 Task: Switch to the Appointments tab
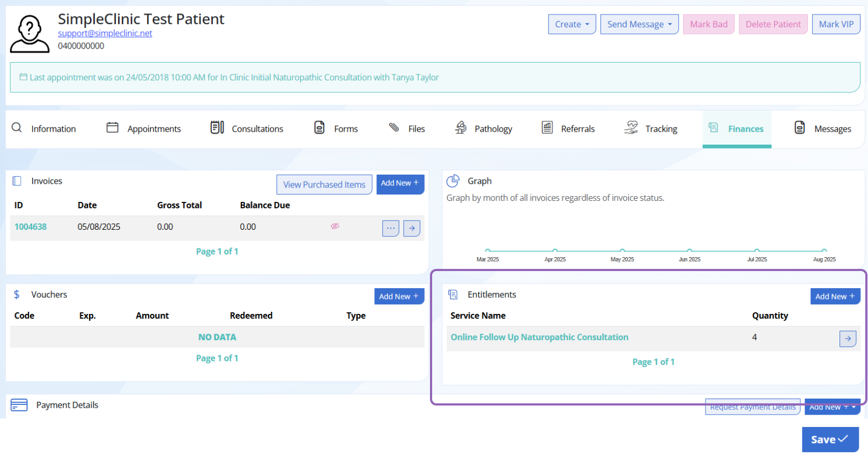point(144,129)
